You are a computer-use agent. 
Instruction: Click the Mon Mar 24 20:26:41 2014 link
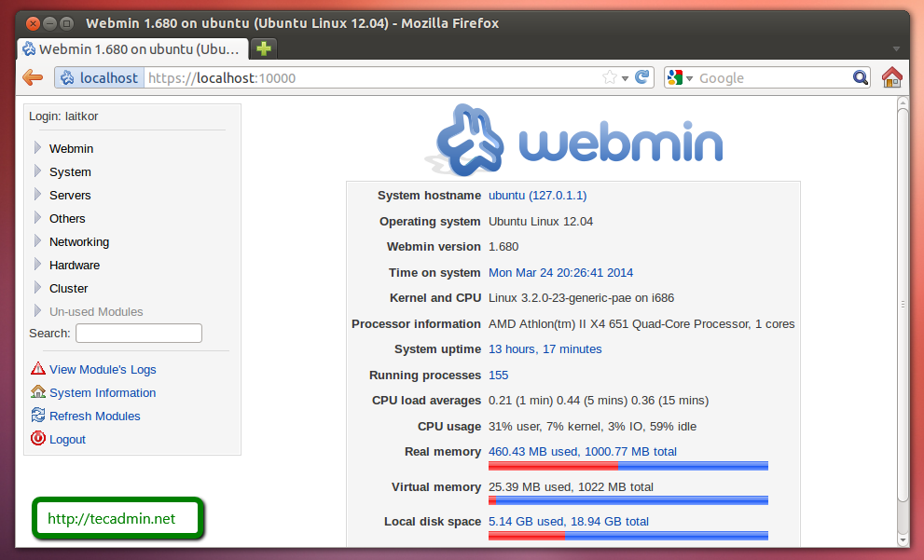560,273
